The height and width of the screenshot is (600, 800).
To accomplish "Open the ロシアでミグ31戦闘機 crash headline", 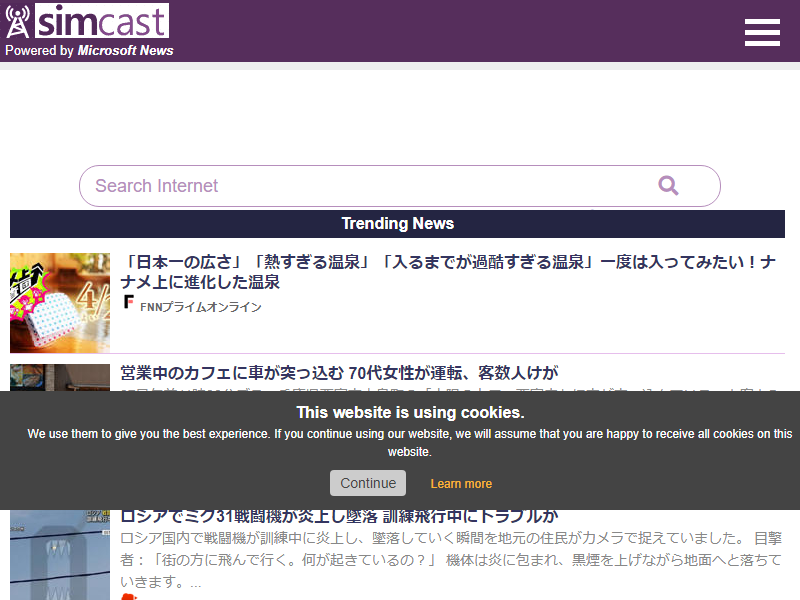I will click(x=339, y=517).
